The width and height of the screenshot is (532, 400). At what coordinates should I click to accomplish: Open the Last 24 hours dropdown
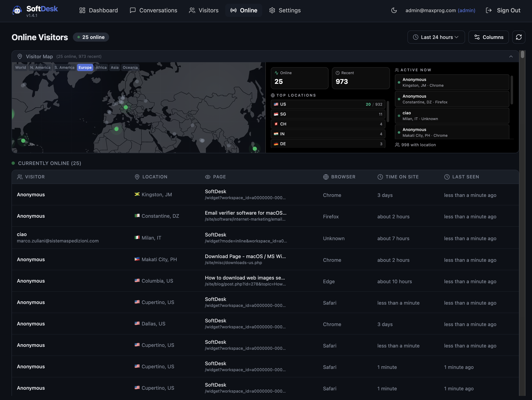pyautogui.click(x=436, y=37)
